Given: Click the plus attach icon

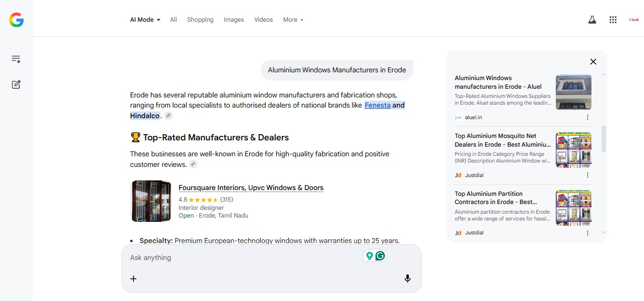Looking at the screenshot, I should pos(134,278).
